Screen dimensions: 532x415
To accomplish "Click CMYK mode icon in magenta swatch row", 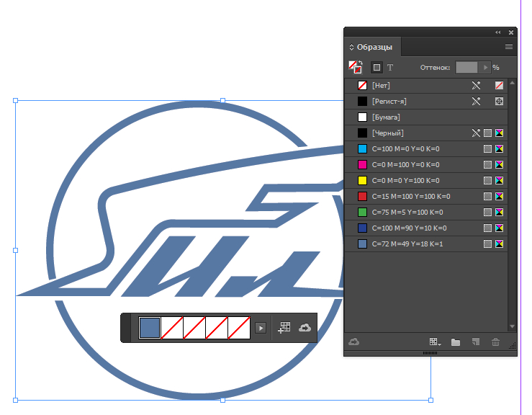I will click(499, 165).
